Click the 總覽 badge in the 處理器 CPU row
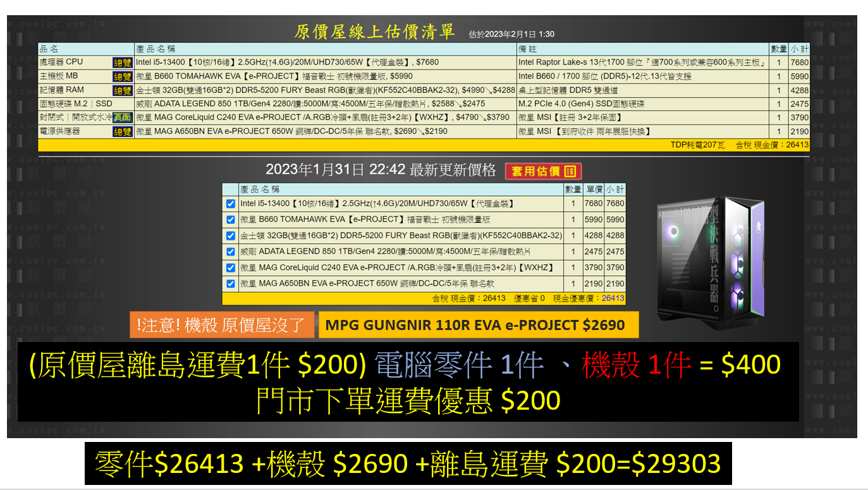Screen dimensions: 868x490 (122, 63)
